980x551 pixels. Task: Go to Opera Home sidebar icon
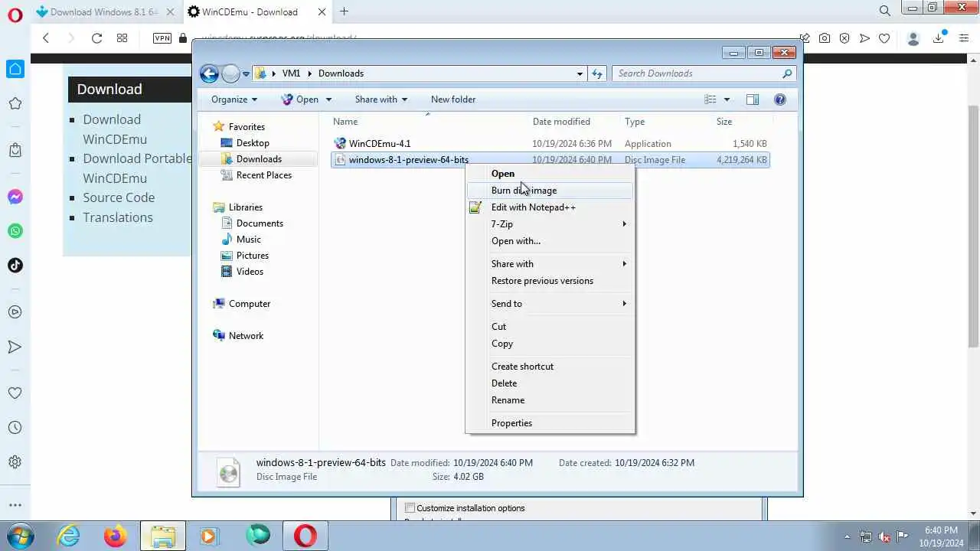click(15, 69)
